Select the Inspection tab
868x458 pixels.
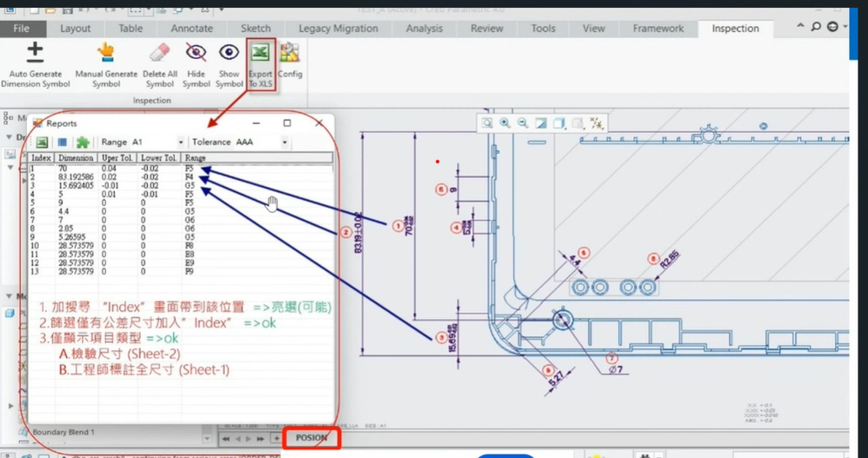tap(735, 29)
